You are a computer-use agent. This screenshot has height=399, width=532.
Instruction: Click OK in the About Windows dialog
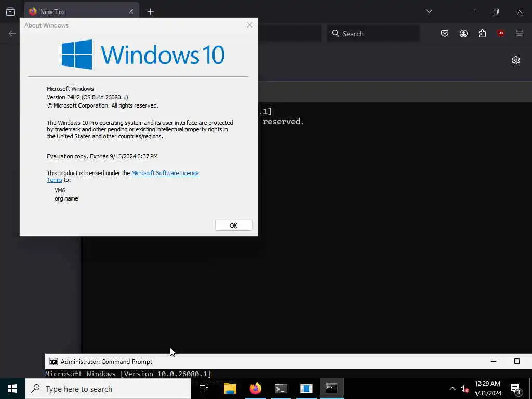234,225
